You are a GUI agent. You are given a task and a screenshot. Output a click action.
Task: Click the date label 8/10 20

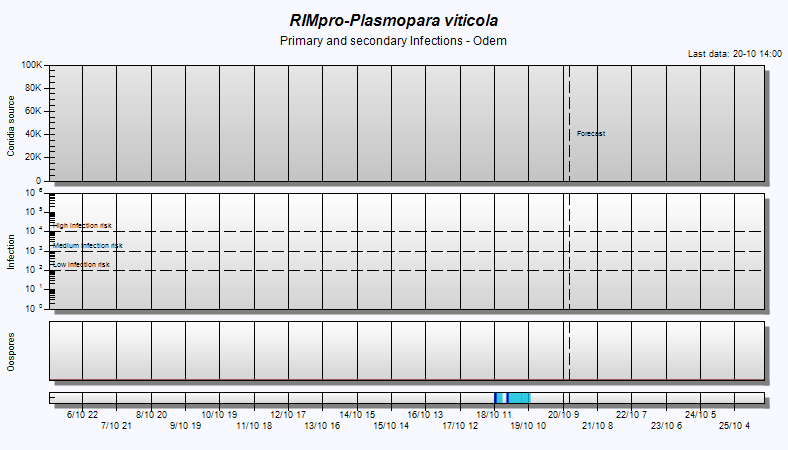pos(151,415)
